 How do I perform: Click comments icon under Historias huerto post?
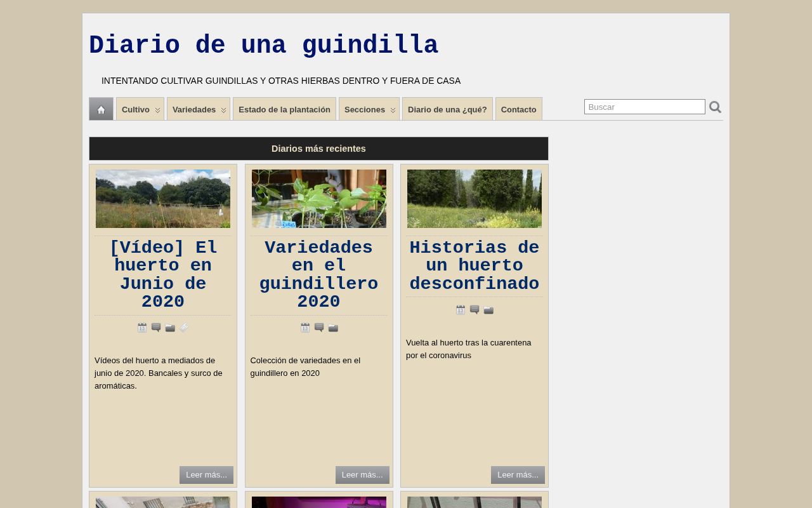point(475,310)
